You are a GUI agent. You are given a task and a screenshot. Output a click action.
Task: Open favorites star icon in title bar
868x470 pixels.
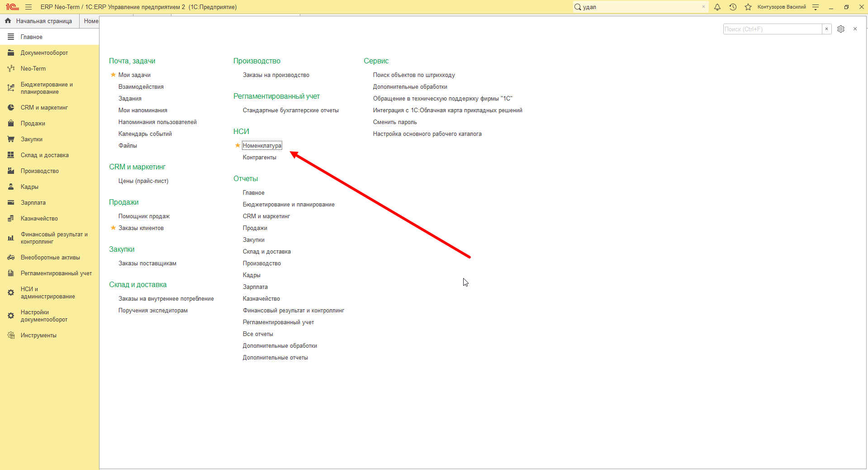coord(748,7)
